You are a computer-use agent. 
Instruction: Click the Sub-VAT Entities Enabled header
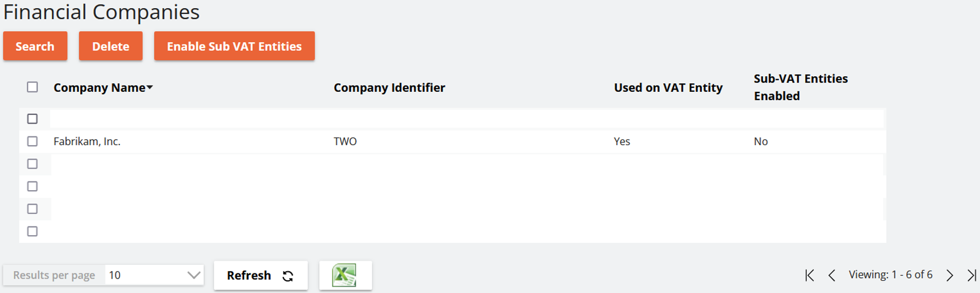click(800, 87)
